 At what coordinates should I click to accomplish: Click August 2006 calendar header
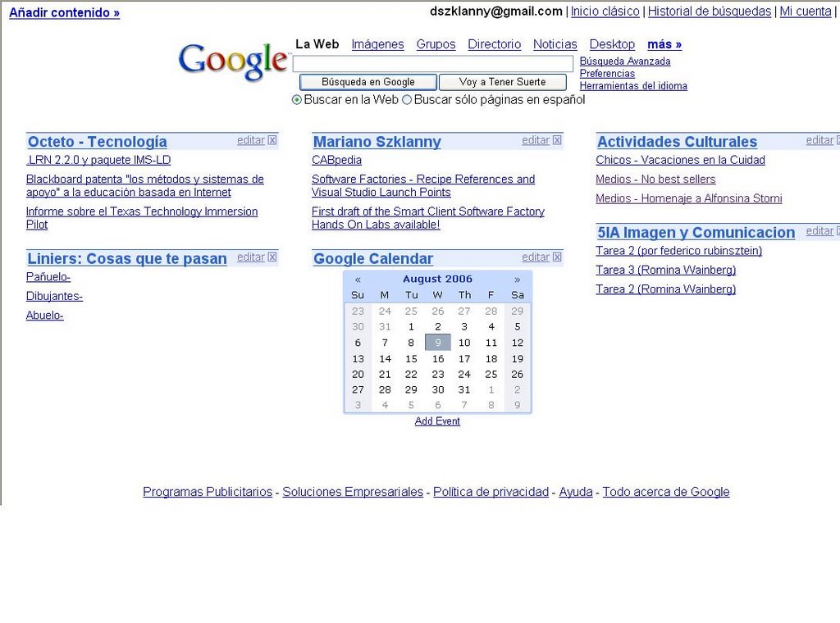click(438, 279)
